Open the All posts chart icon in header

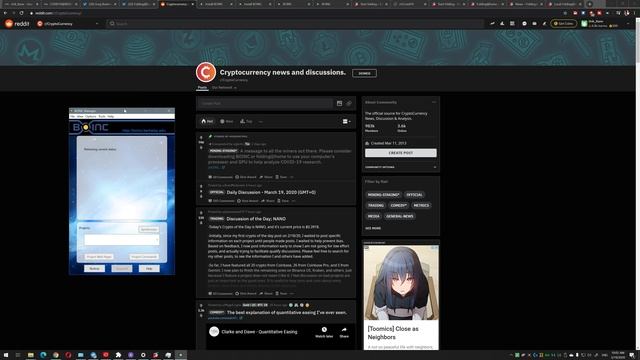pyautogui.click(x=502, y=24)
